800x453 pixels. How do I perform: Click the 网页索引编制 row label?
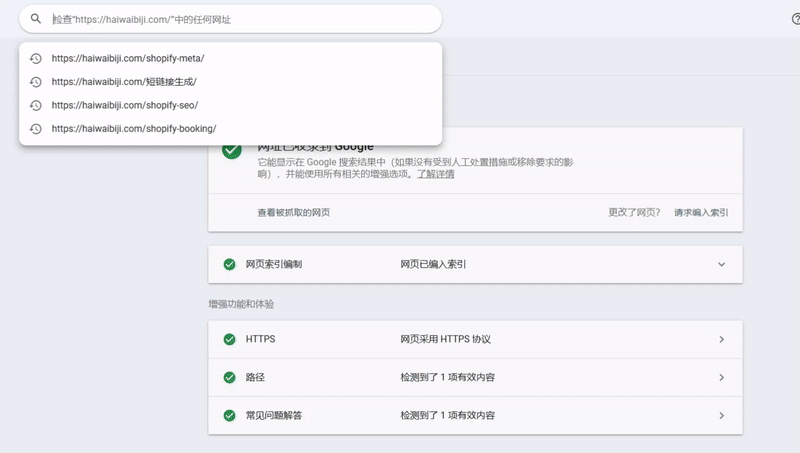[x=273, y=264]
